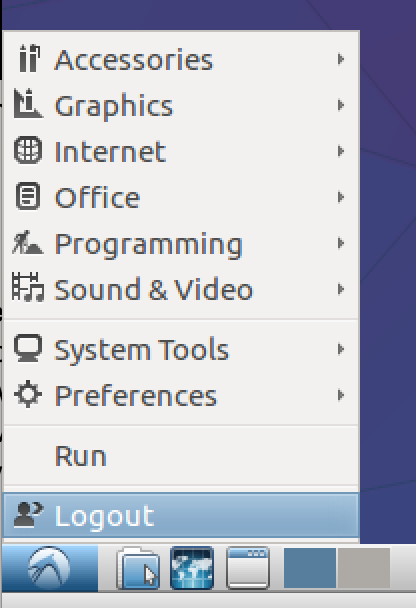416x608 pixels.
Task: Launch the web browser taskbar icon
Action: tap(192, 568)
